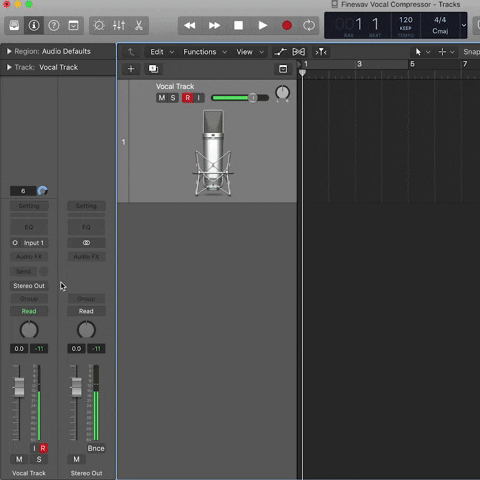
Task: Open Stereo Out EQ slot
Action: coord(86,227)
